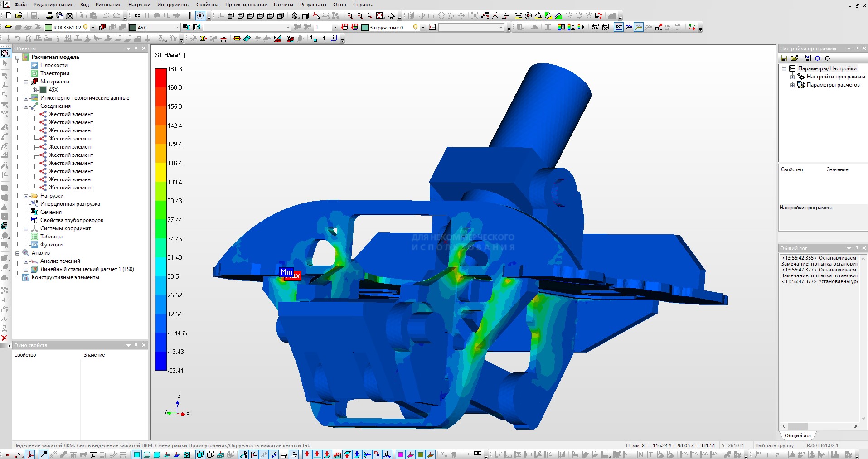This screenshot has width=868, height=459.
Task: Click the red-green swap arrows icon
Action: [692, 27]
